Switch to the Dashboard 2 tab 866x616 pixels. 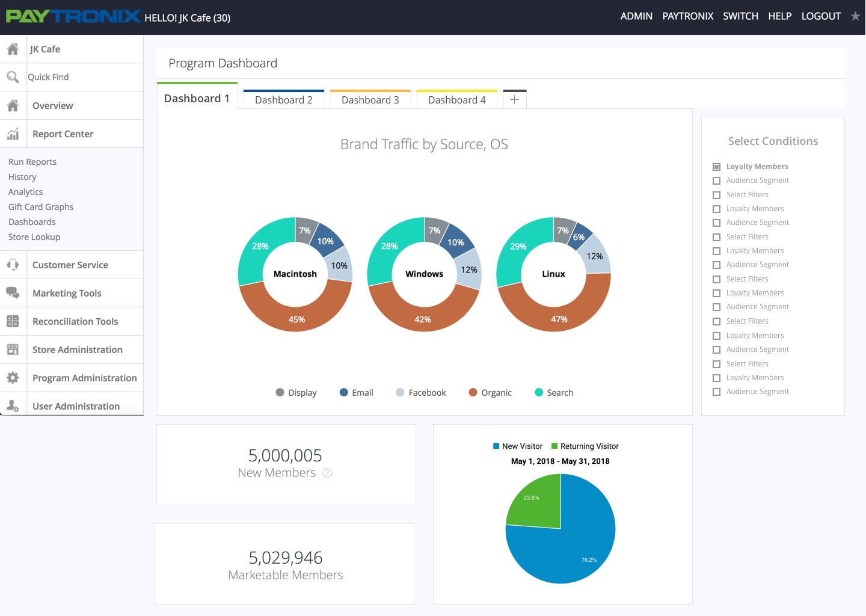[284, 100]
